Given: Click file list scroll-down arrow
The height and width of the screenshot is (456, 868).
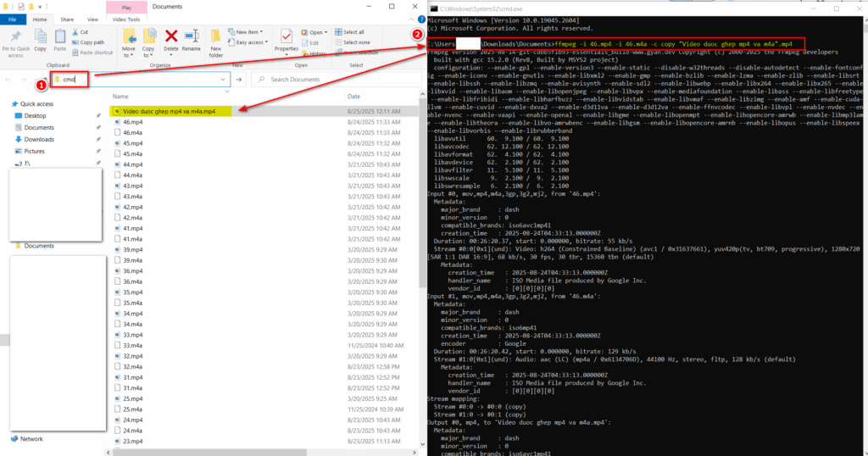Looking at the screenshot, I should tap(422, 444).
